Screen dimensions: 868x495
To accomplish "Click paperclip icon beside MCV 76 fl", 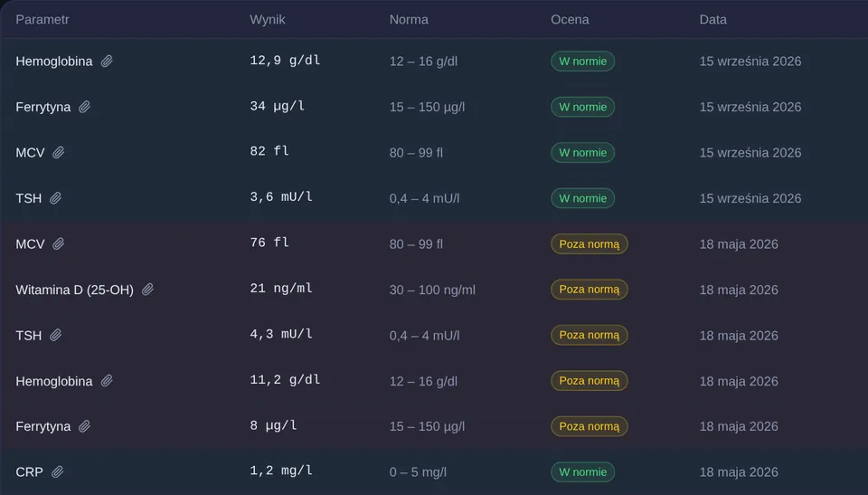I will pyautogui.click(x=58, y=244).
